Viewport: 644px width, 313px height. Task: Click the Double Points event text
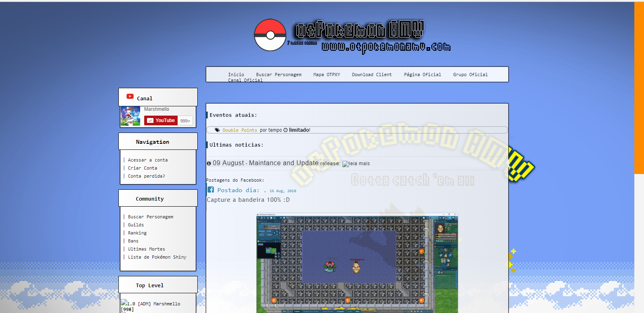click(240, 130)
